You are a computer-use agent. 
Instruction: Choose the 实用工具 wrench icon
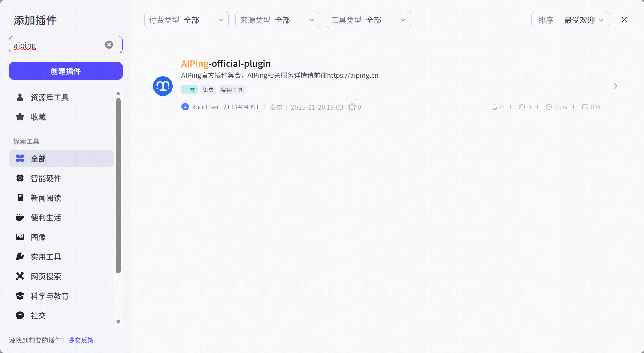click(20, 256)
